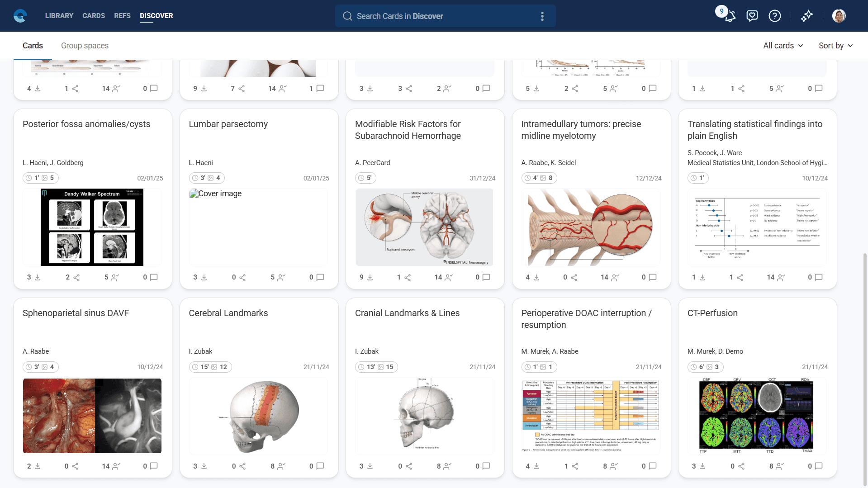Click followers icon on Cerebral Landmarks card
Viewport: 868px width, 488px height.
point(281,466)
